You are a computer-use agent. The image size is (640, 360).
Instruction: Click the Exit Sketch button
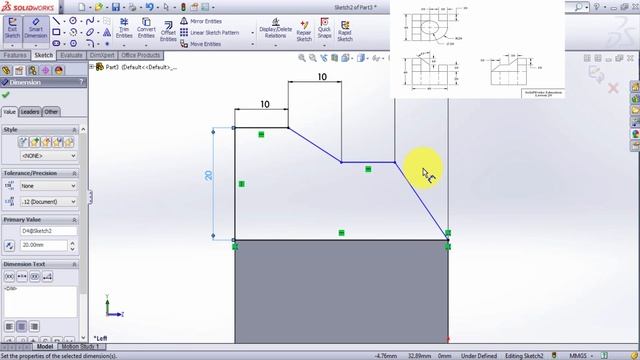point(12,29)
